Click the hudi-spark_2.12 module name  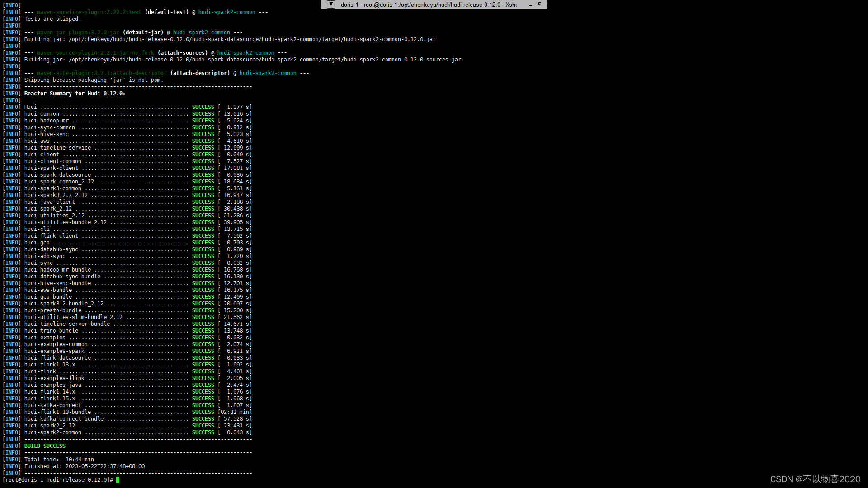tap(48, 209)
